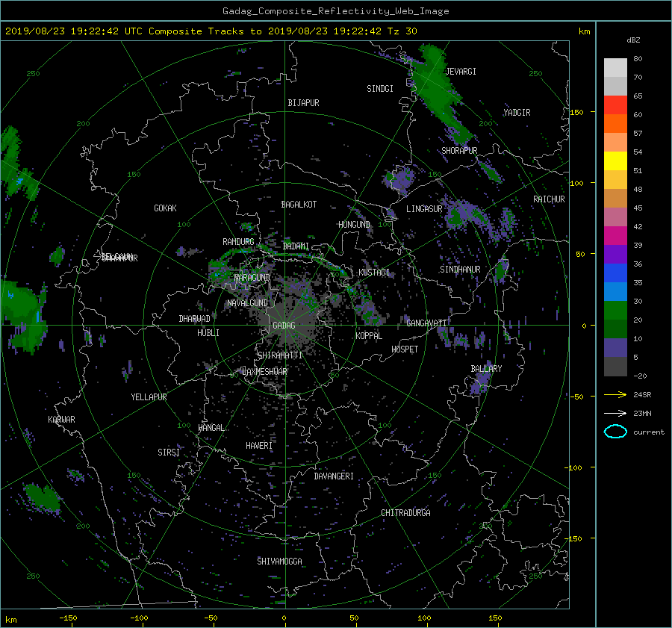Click the LAXMESHWAR city label
The height and width of the screenshot is (628, 672).
pos(264,372)
